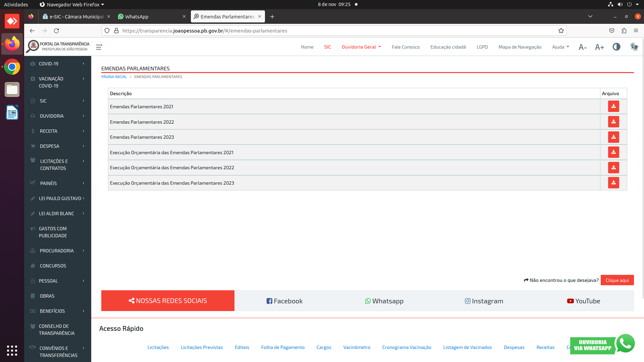Screen dimensions: 644x362
Task: Toggle high contrast mode
Action: (616, 47)
